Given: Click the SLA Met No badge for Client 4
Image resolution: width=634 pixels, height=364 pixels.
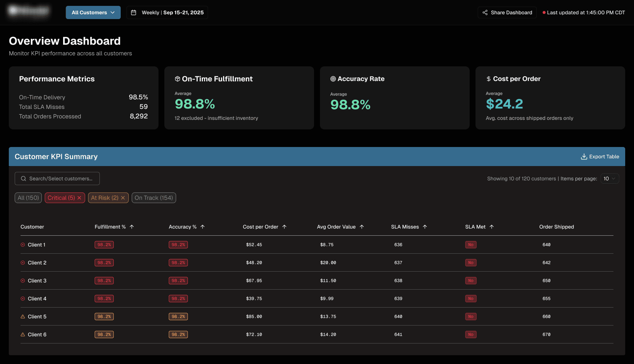Looking at the screenshot, I should (x=471, y=299).
